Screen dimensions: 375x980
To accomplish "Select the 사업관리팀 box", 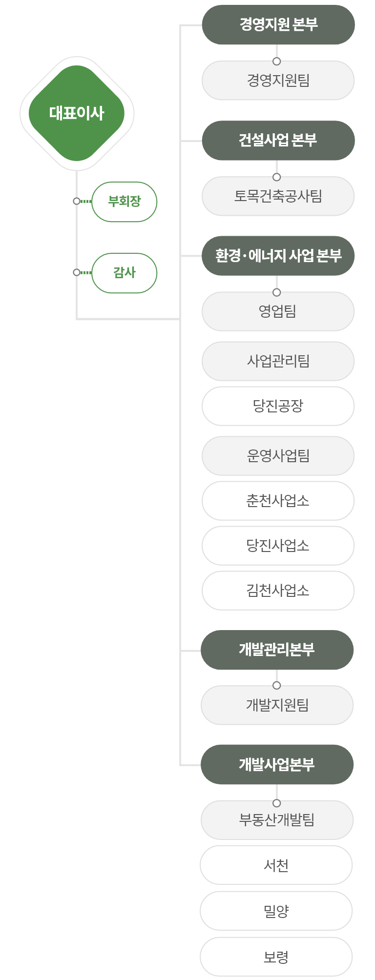I will click(278, 361).
